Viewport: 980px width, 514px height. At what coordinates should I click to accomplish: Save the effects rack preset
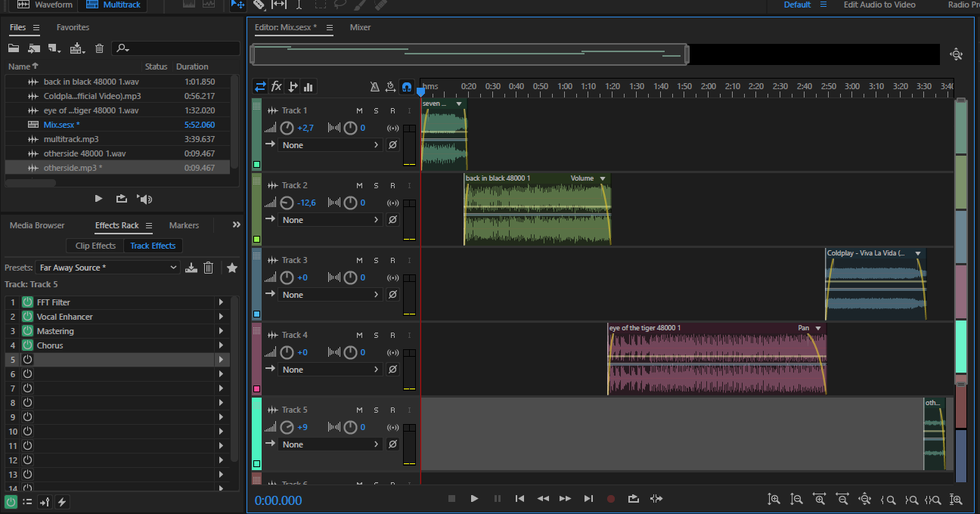click(x=191, y=268)
